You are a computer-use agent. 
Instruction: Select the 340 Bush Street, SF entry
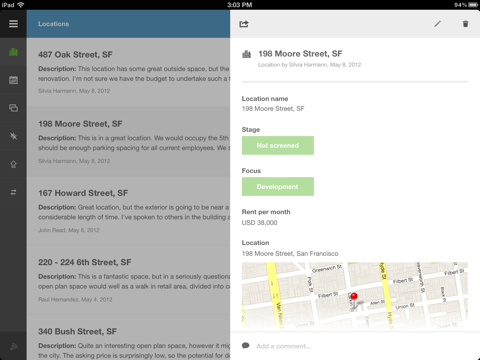128,338
